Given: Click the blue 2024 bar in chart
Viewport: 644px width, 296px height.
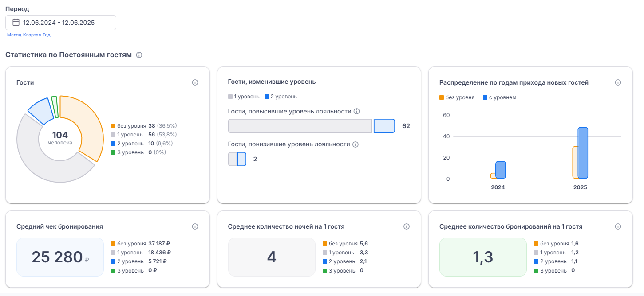Looking at the screenshot, I should (x=501, y=170).
